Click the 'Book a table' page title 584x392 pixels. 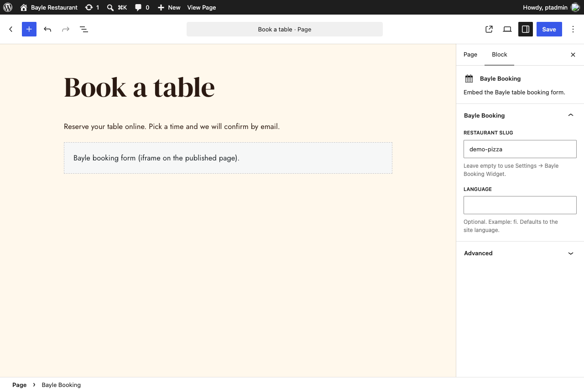point(139,87)
